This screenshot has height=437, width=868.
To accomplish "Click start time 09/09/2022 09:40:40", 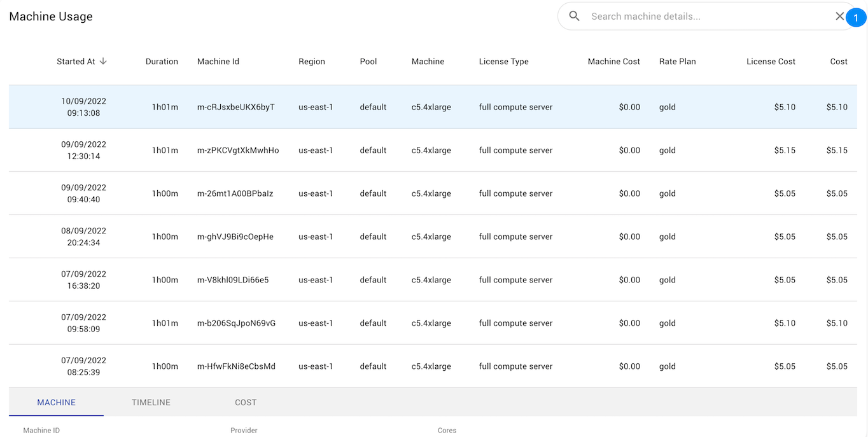I will tap(84, 194).
